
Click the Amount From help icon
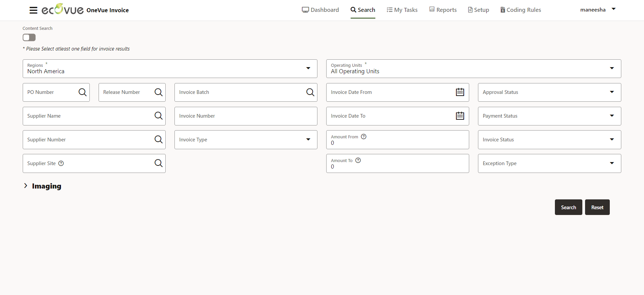pyautogui.click(x=363, y=137)
